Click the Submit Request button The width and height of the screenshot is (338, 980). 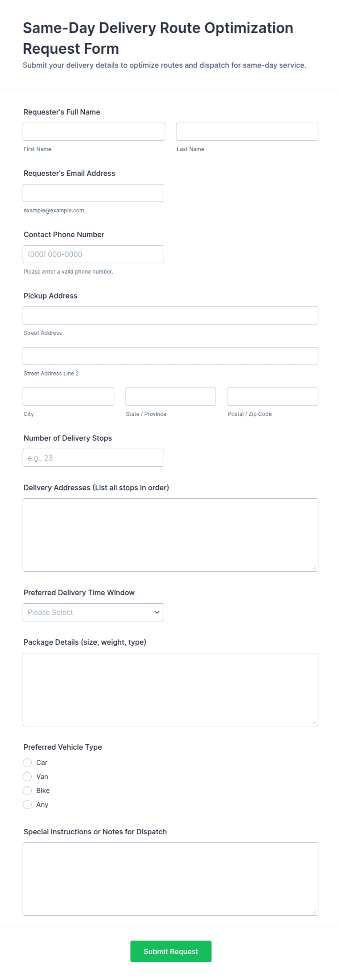coord(171,951)
